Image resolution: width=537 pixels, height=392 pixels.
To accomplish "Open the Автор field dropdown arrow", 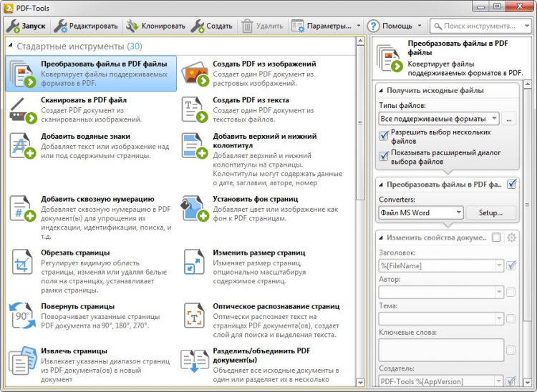I will tap(499, 292).
